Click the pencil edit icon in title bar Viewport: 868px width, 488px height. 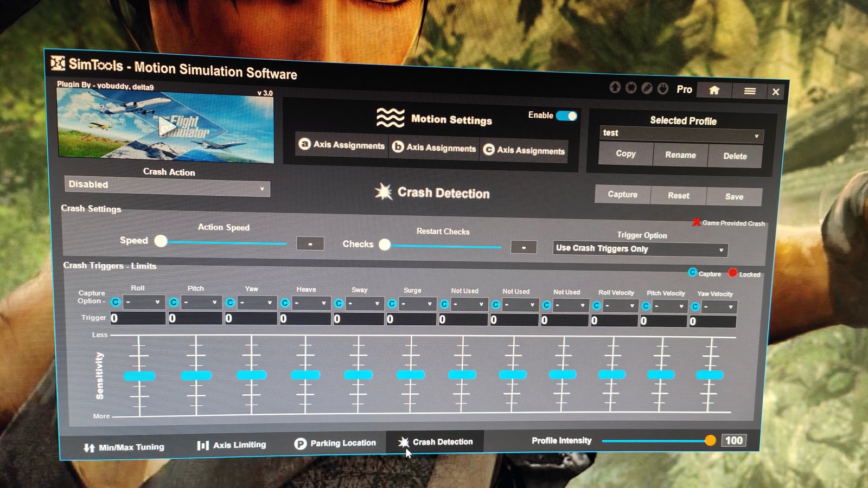pos(647,88)
